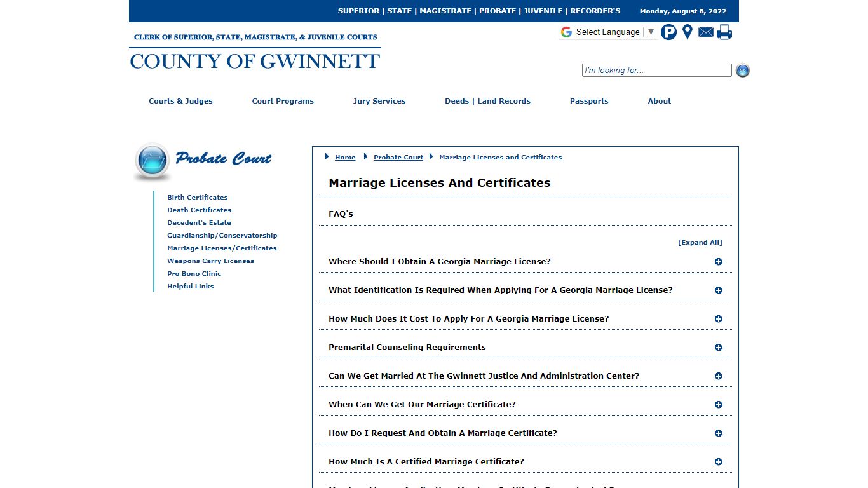Open the Jury Services menu
This screenshot has width=868, height=488.
[x=379, y=101]
